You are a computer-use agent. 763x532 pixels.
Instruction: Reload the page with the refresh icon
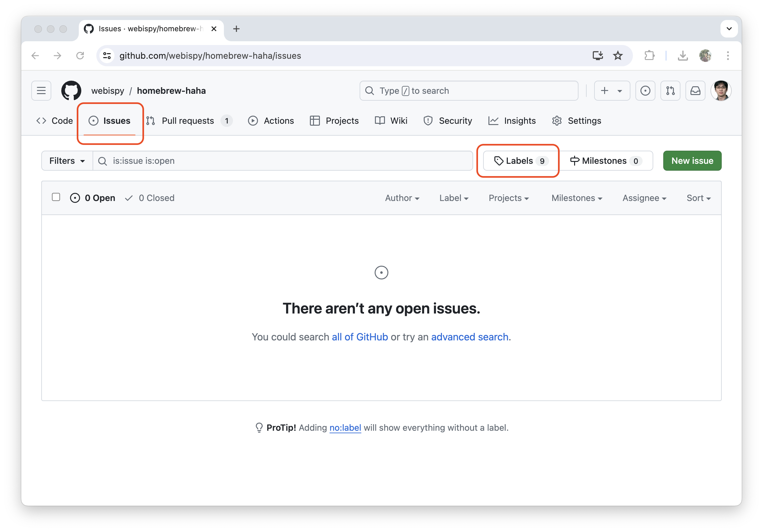[80, 55]
